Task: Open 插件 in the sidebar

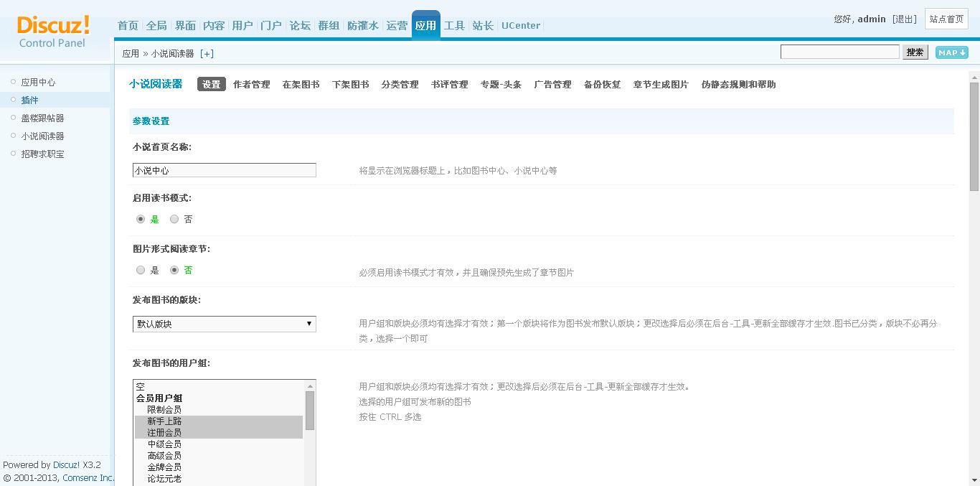Action: coord(29,101)
